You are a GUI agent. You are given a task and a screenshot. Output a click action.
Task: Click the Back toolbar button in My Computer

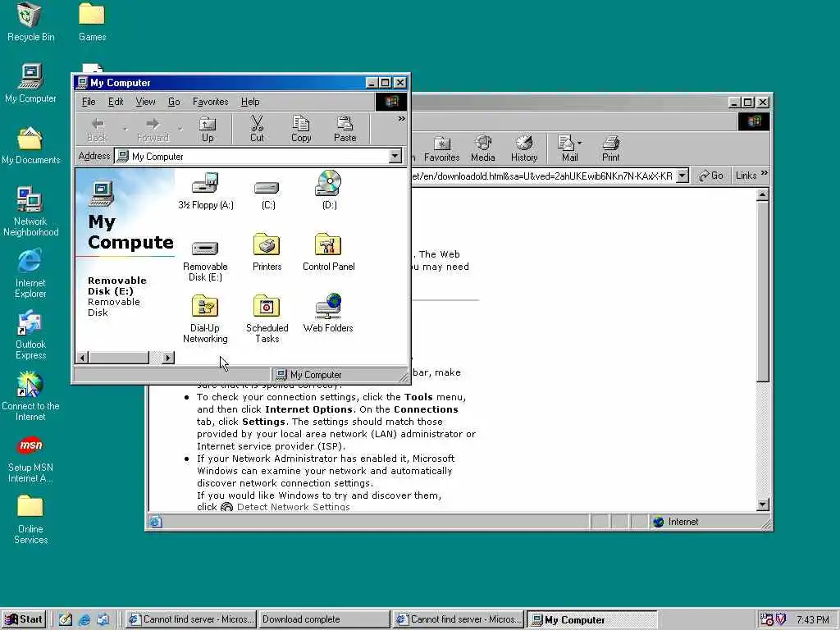[x=97, y=129]
